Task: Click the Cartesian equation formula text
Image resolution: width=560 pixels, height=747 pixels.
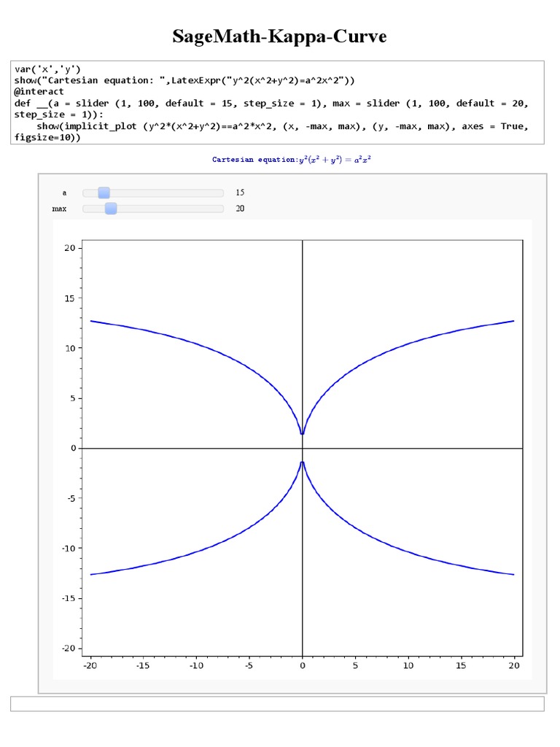Action: pyautogui.click(x=292, y=160)
